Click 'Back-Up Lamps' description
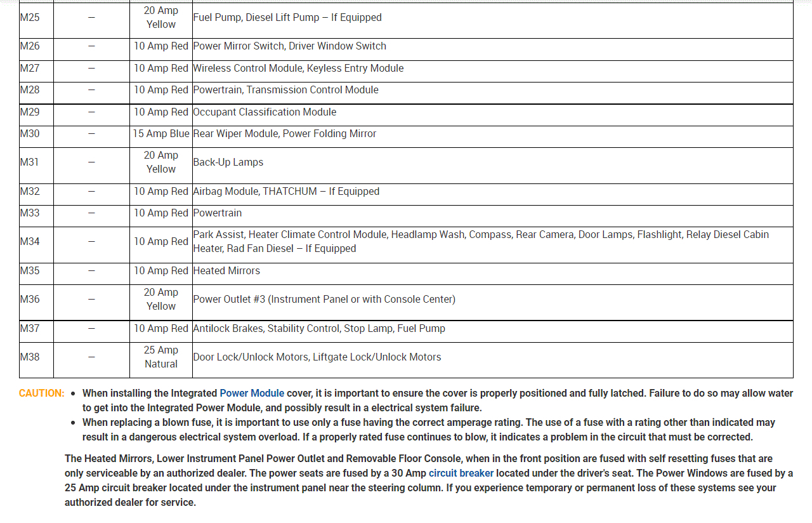Viewport: 812px width, 523px height. (x=228, y=162)
